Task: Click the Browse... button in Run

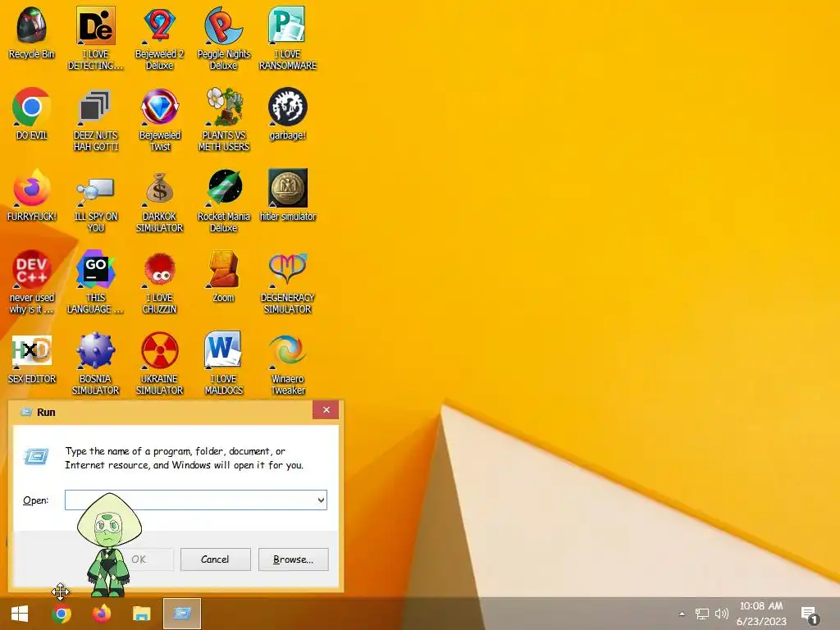Action: pos(293,559)
